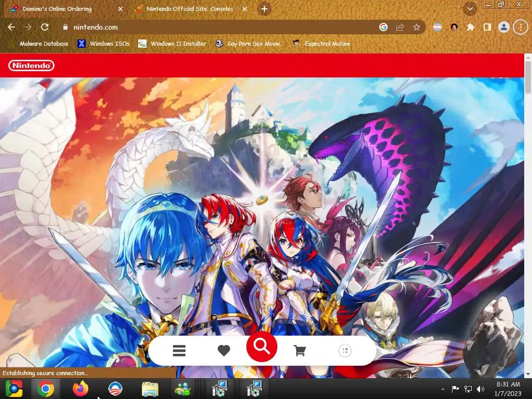
Task: Click the Nintendo logo in the red header
Action: click(31, 65)
